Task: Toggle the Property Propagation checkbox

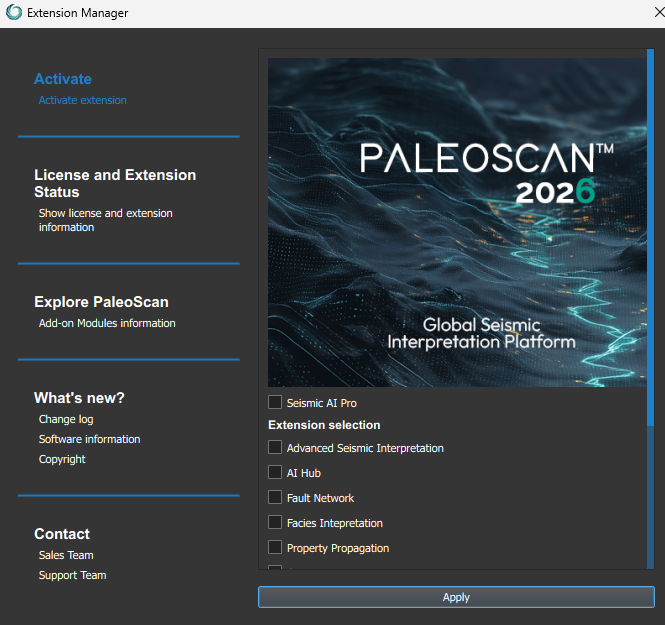Action: point(275,547)
